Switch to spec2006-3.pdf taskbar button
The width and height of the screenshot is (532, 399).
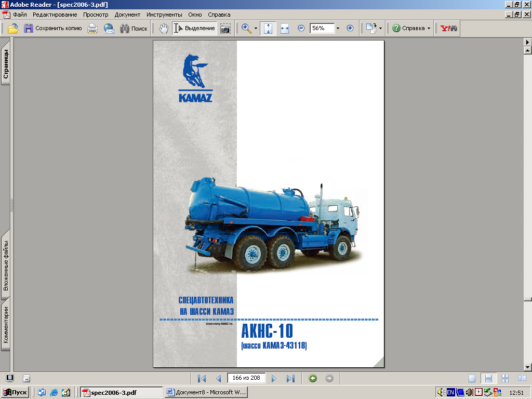(x=121, y=393)
